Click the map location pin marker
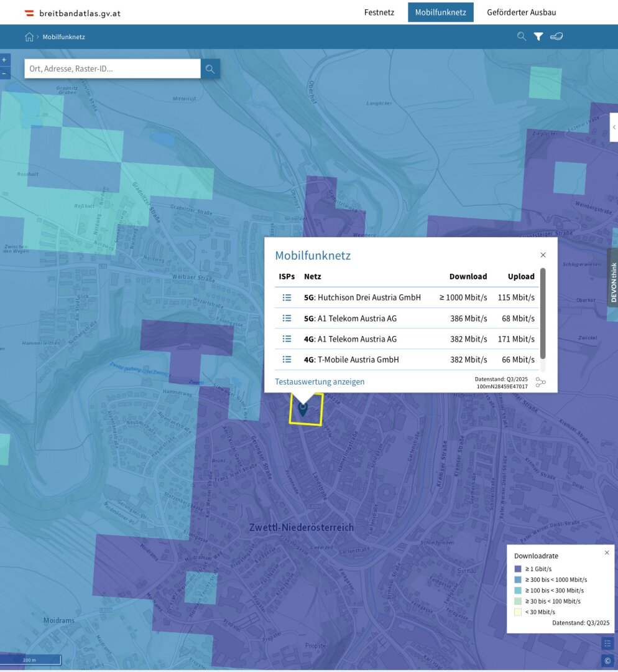The image size is (618, 672). point(303,409)
